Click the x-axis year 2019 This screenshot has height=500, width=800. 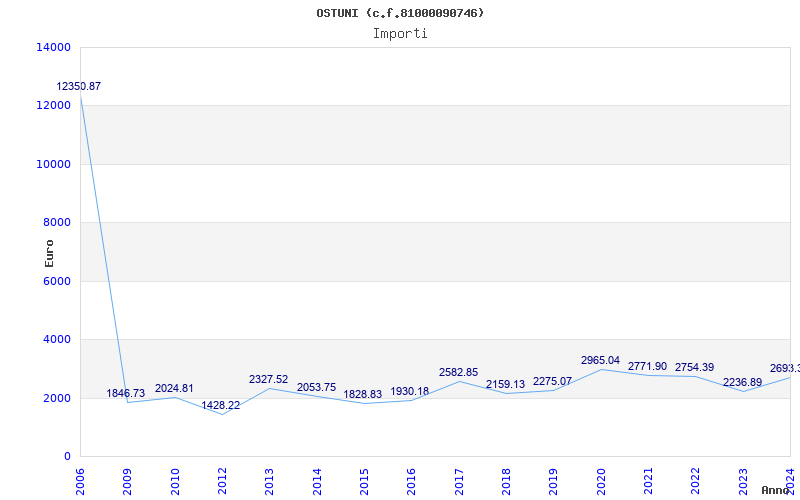554,482
